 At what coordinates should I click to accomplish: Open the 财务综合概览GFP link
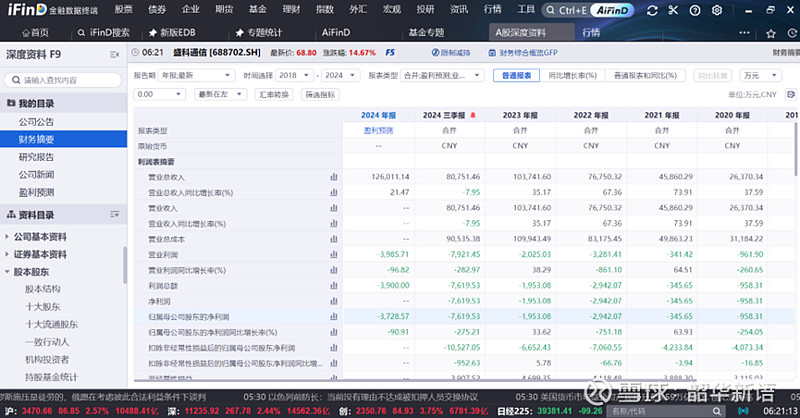[523, 53]
